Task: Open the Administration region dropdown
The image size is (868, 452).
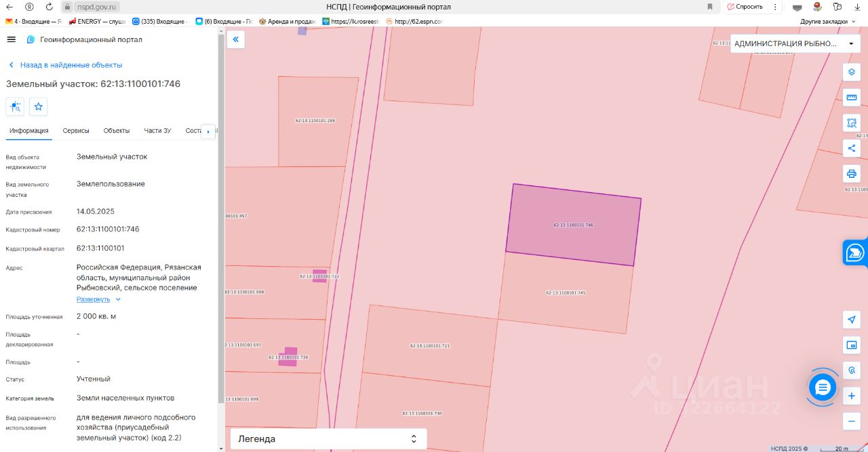Action: (794, 43)
